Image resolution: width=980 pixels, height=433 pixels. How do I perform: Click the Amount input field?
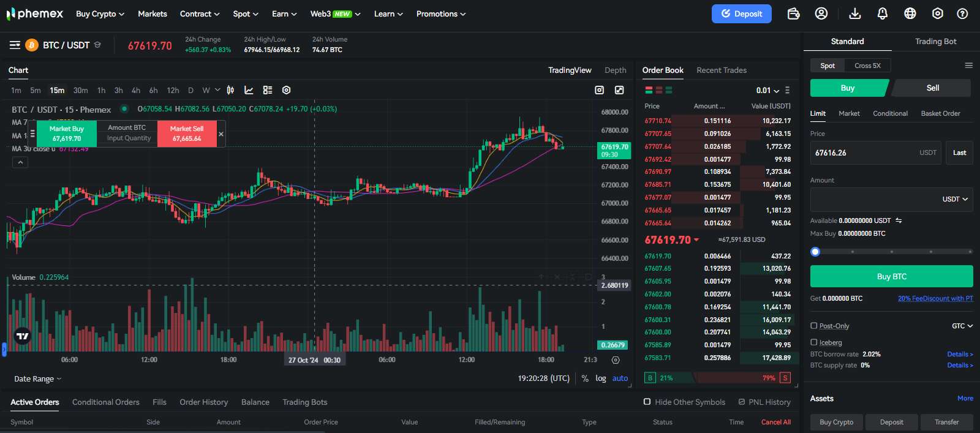coord(891,200)
